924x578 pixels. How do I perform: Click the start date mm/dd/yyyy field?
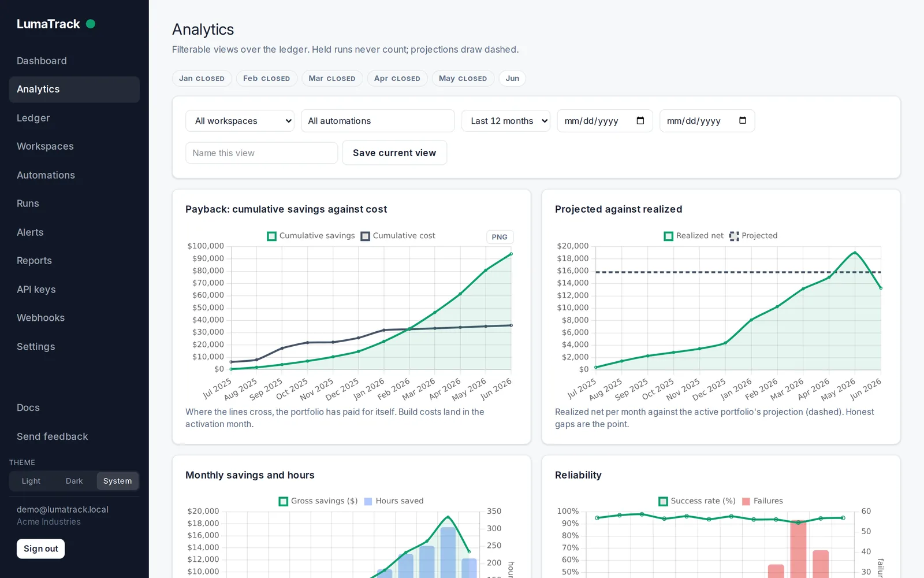pyautogui.click(x=605, y=121)
